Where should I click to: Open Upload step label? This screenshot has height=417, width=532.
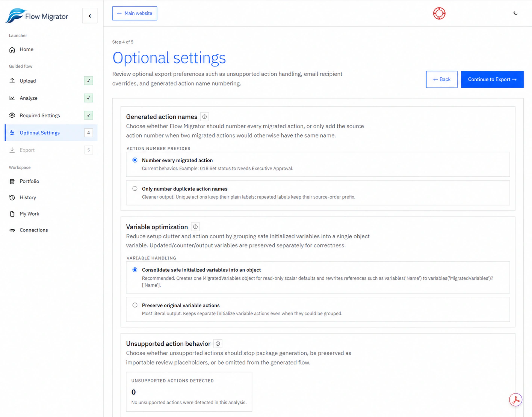[x=28, y=81]
